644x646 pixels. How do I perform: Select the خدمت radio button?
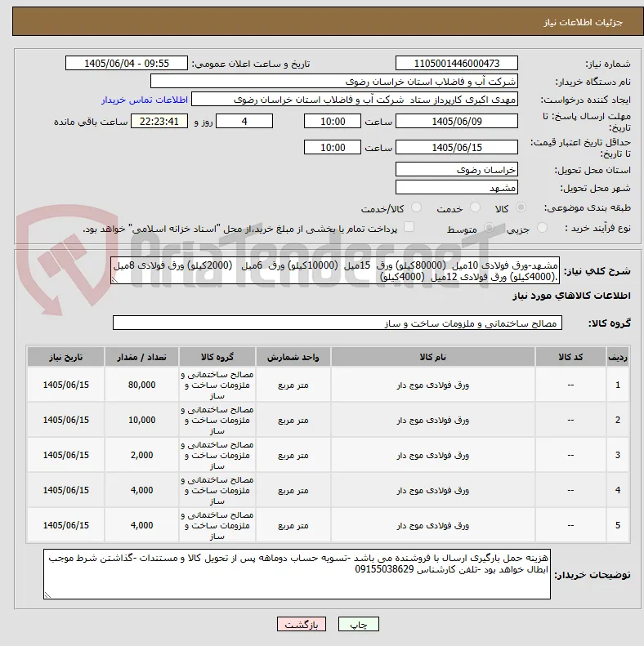475,207
